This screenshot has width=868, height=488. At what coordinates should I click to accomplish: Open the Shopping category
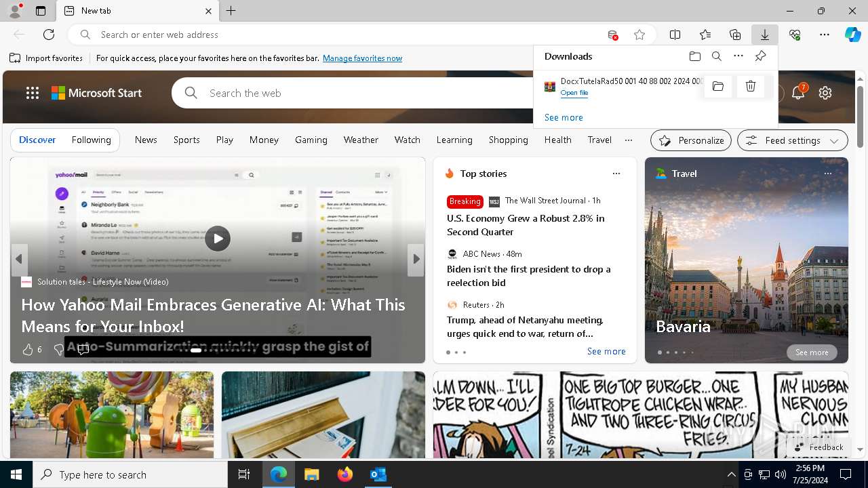[508, 140]
